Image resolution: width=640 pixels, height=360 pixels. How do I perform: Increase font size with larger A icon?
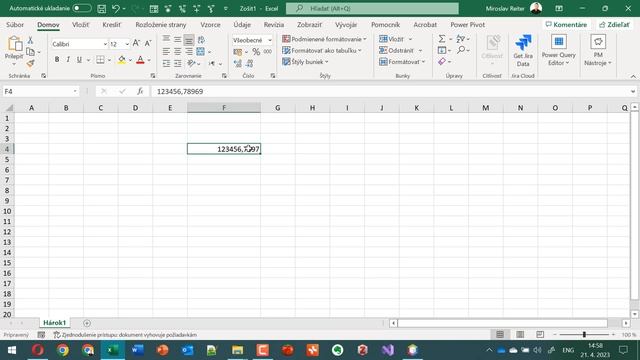[136, 43]
